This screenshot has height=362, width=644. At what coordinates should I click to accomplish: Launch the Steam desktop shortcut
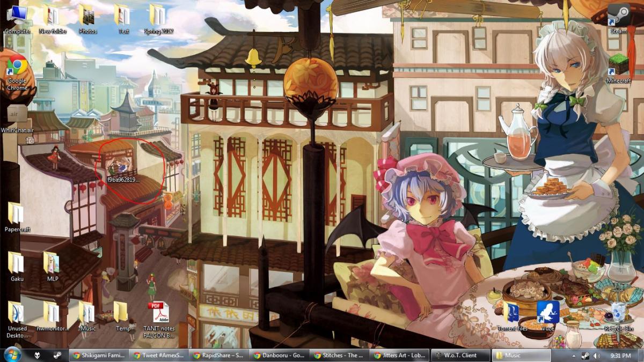(x=618, y=19)
